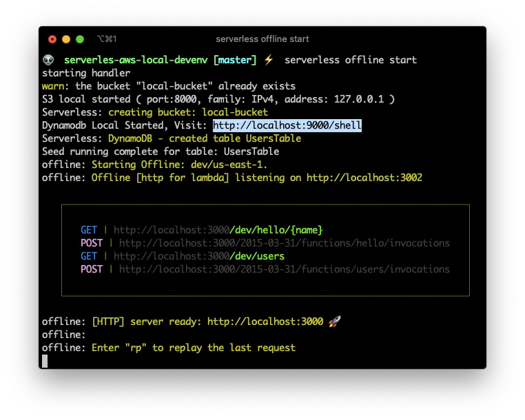Open the GET /dev/hello/{name} endpoint URL
The width and height of the screenshot is (525, 420).
click(218, 230)
